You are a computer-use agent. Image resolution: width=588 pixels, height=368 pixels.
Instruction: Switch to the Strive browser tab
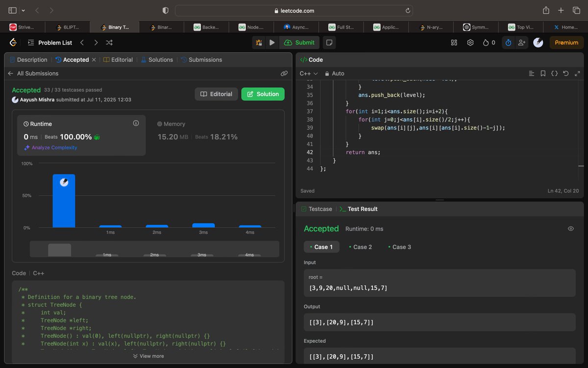pos(23,27)
